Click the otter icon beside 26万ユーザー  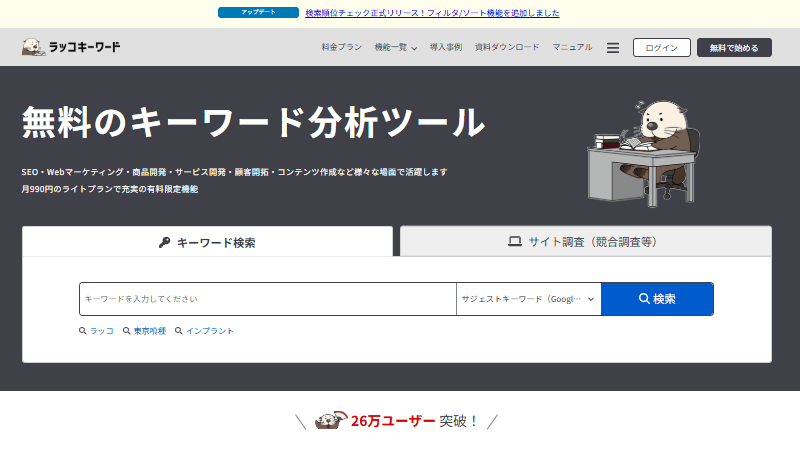331,420
